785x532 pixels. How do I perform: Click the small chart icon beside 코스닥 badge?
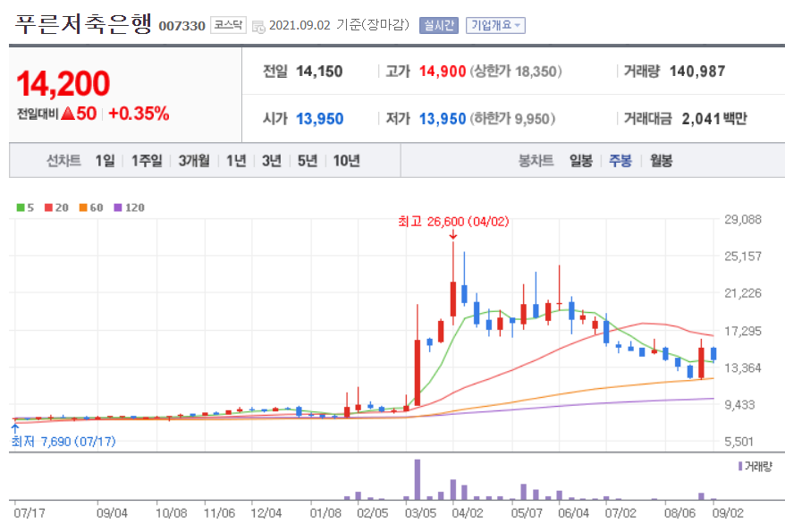[257, 25]
